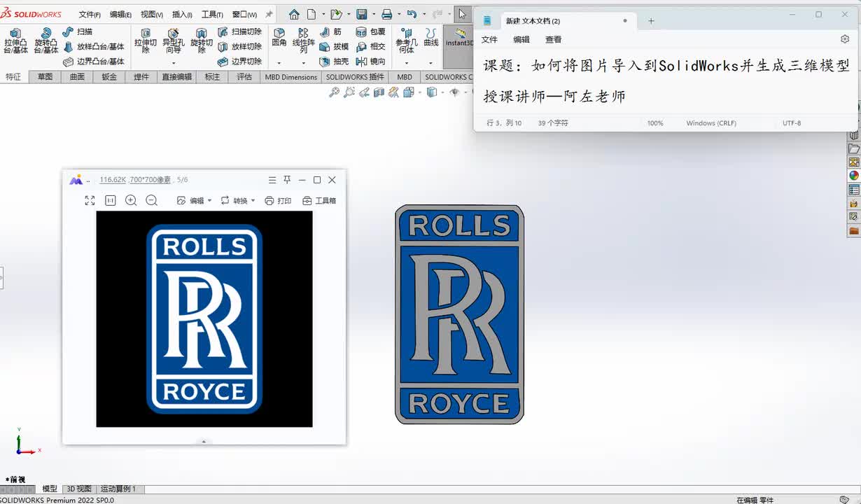Screen dimensions: 861x504
Task: Show image at 1:1 actual size
Action: 110,200
